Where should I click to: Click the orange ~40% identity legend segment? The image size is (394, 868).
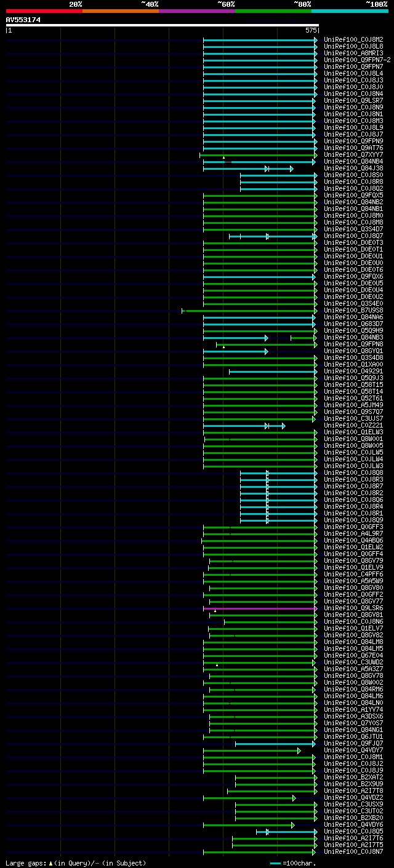(121, 10)
